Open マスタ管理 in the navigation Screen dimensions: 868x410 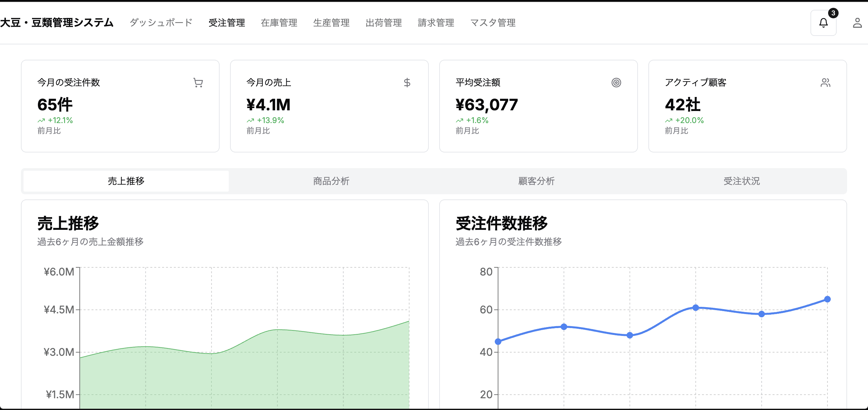[x=493, y=23]
